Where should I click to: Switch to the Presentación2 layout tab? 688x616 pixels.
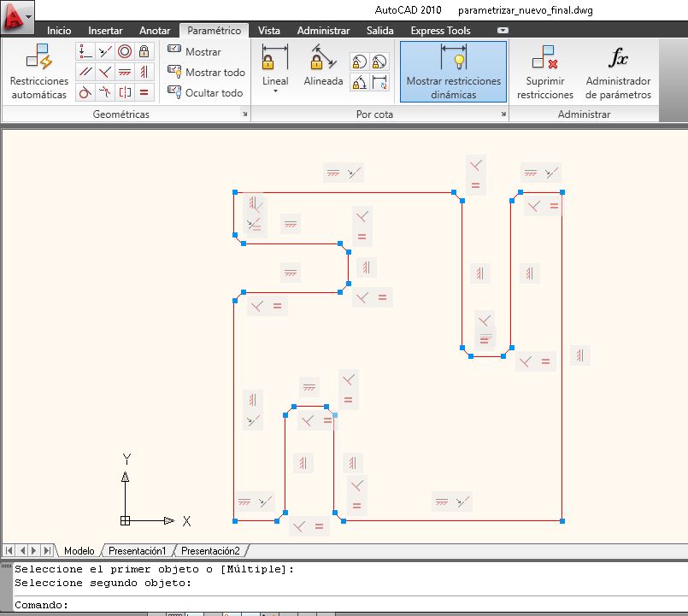[210, 550]
